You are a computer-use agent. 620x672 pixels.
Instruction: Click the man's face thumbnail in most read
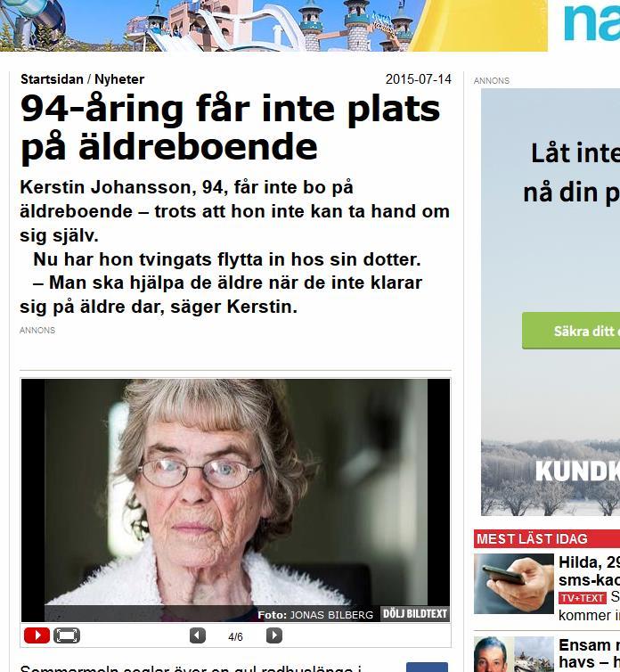click(493, 654)
